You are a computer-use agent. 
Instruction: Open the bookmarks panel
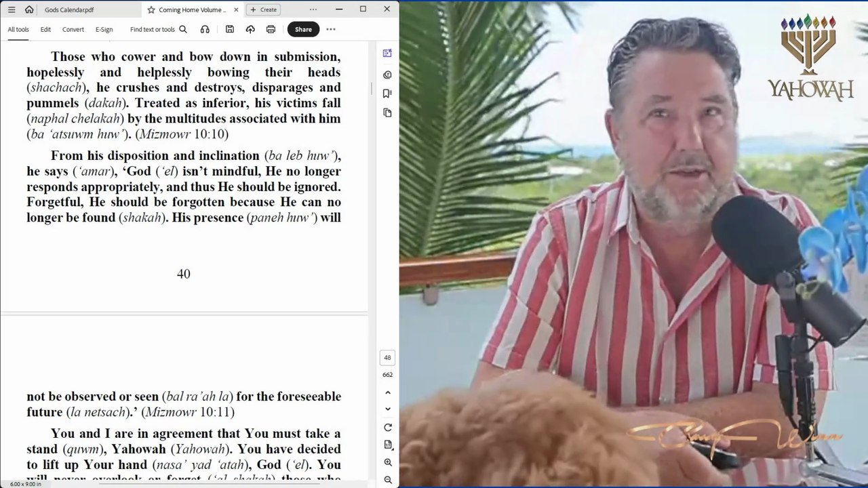point(387,94)
